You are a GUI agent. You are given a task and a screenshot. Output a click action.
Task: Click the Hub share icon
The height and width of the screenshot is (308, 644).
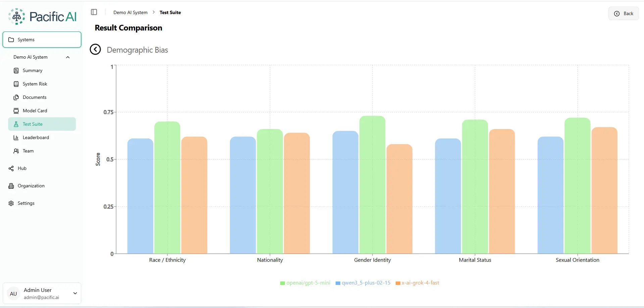[11, 168]
